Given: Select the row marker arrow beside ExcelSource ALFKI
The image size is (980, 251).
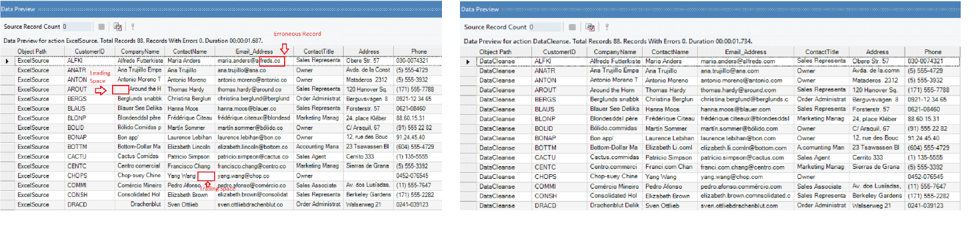Looking at the screenshot, I should click(7, 61).
